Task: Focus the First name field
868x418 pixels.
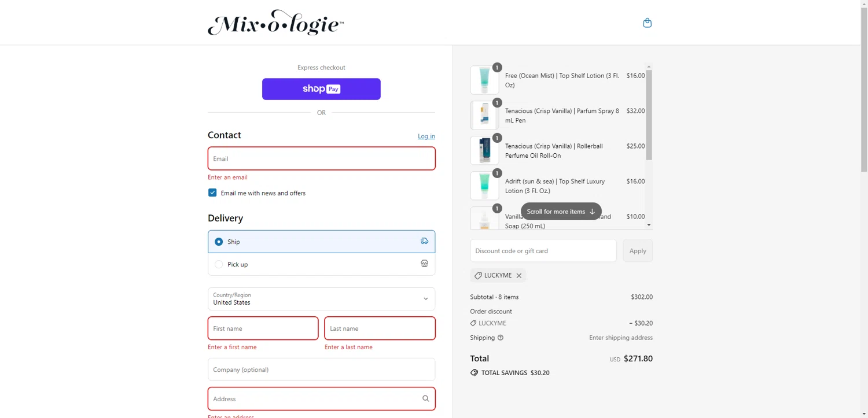Action: point(263,328)
